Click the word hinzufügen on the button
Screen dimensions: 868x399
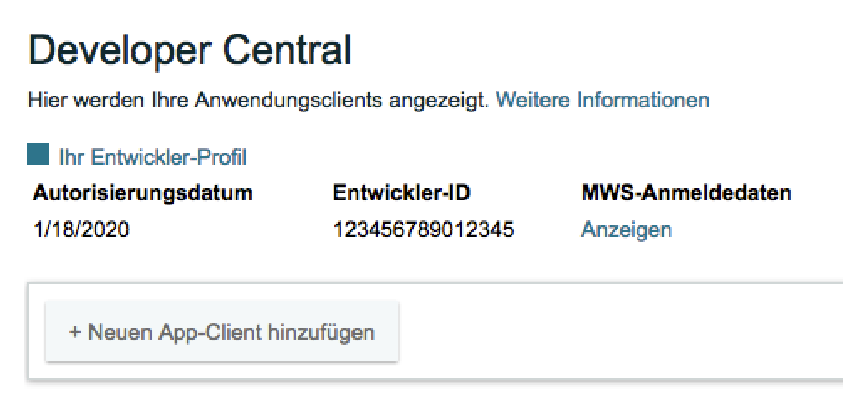pos(321,332)
